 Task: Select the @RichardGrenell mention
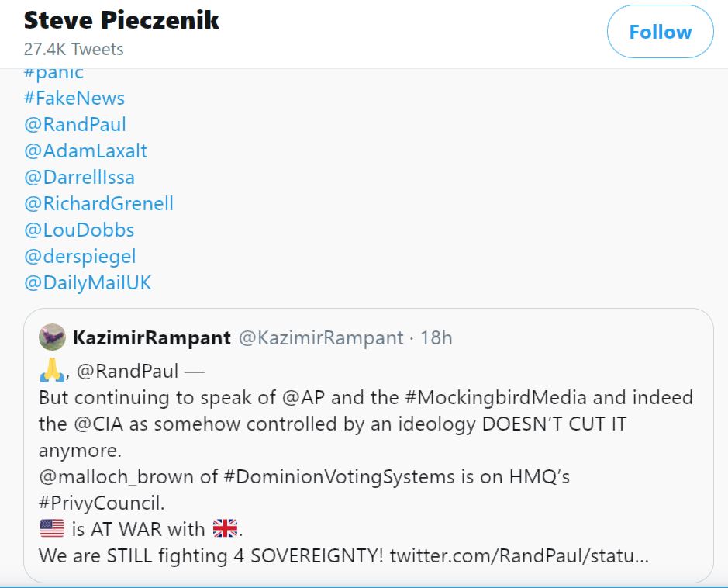pyautogui.click(x=98, y=204)
